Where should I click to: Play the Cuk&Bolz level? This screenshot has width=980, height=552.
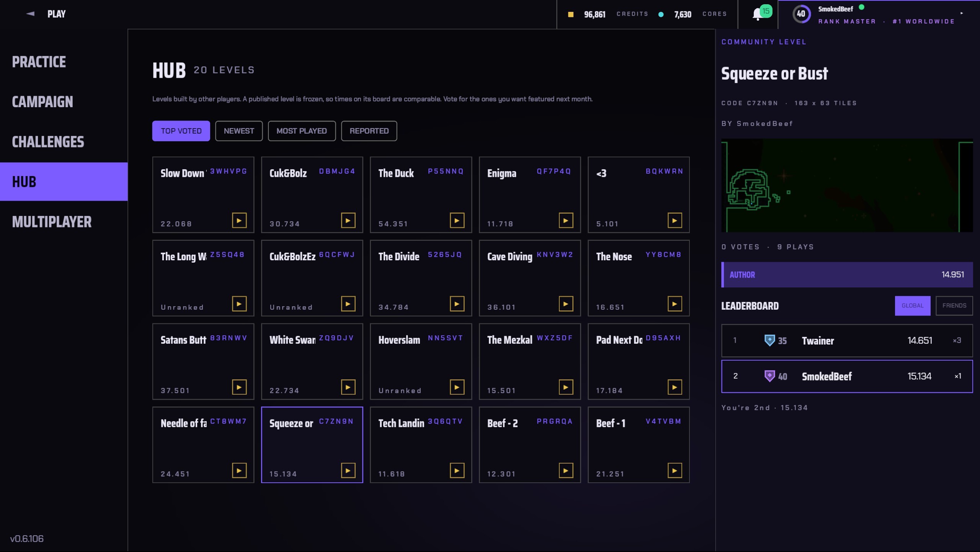coord(348,220)
